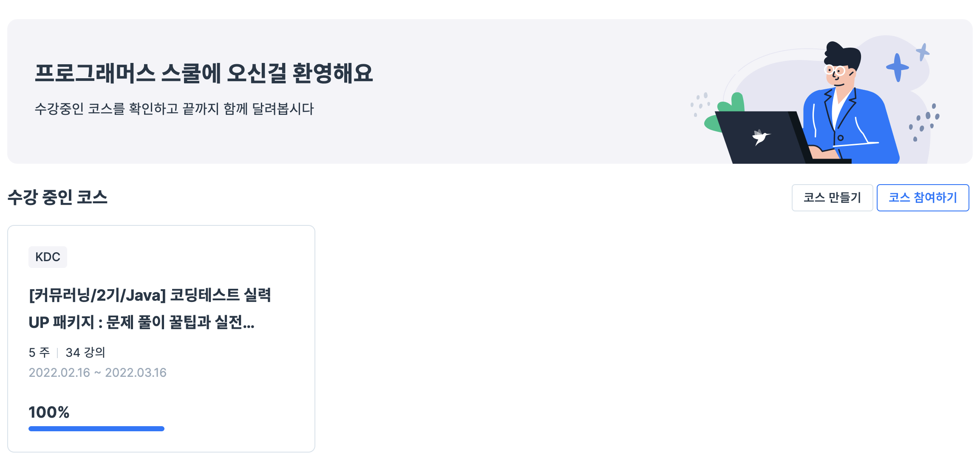Select the 5 주 duration text
This screenshot has height=467, width=980.
[39, 352]
